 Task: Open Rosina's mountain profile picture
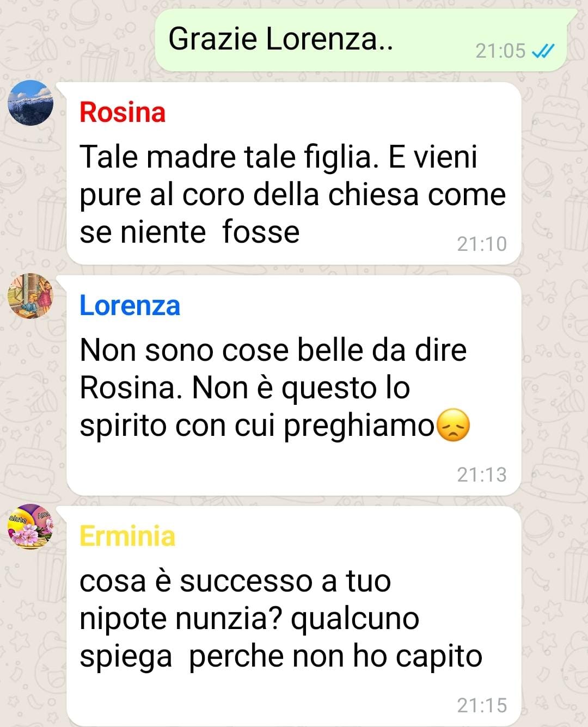point(30,103)
